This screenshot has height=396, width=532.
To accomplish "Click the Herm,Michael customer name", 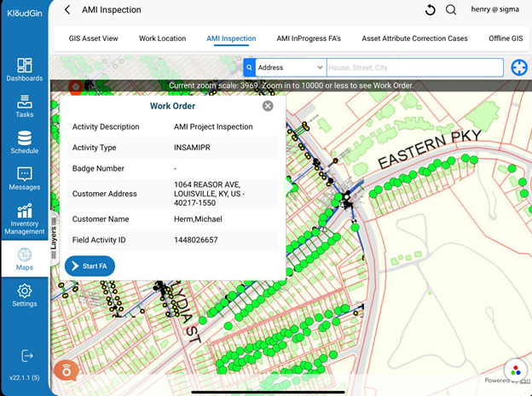I will [x=198, y=219].
